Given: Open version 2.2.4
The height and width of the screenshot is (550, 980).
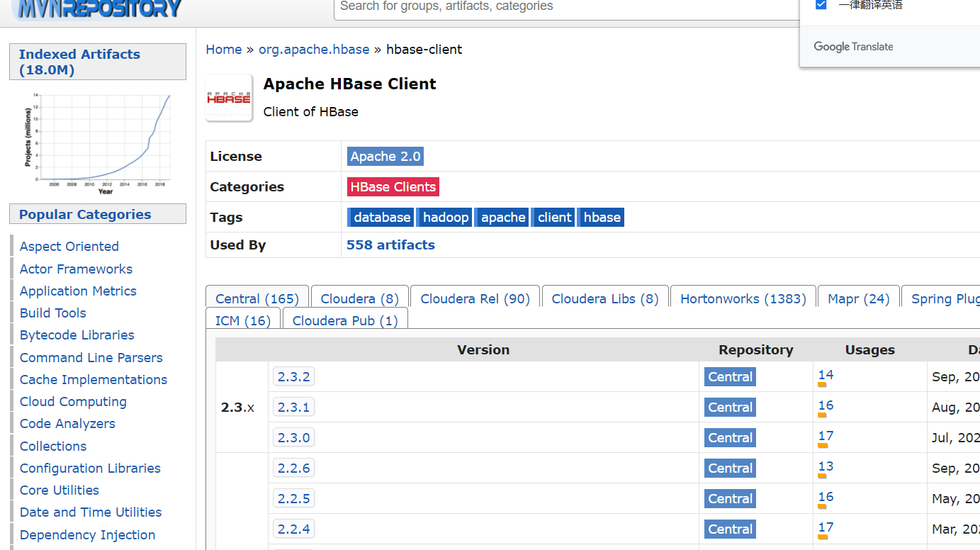Looking at the screenshot, I should tap(294, 529).
